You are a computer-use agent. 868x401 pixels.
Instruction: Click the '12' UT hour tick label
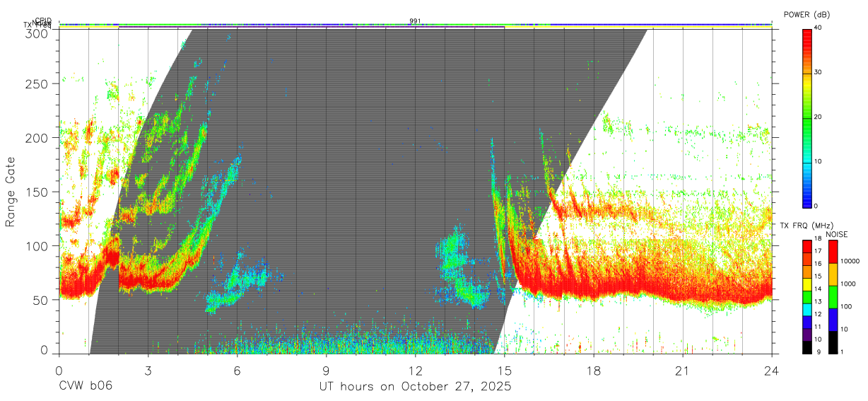415,371
